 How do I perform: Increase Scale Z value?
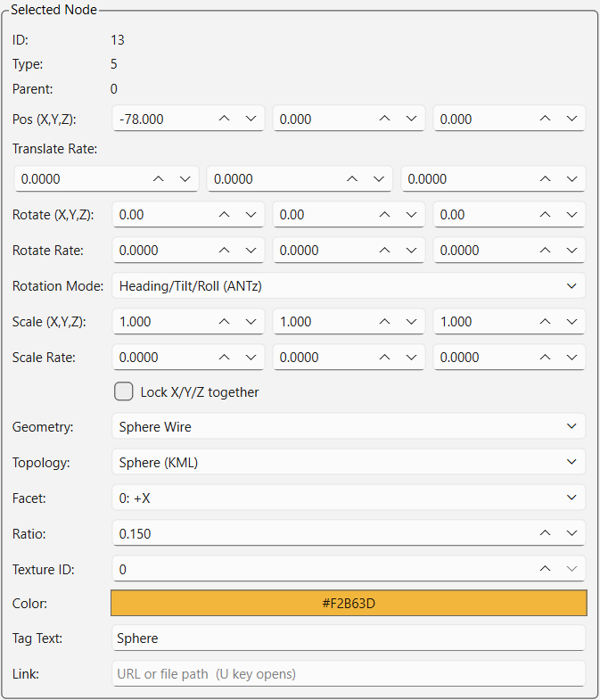(x=545, y=322)
